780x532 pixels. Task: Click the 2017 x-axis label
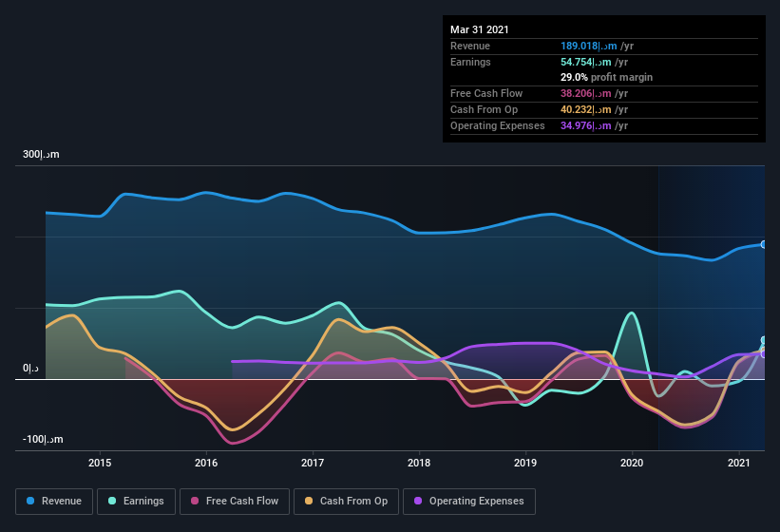pyautogui.click(x=313, y=463)
